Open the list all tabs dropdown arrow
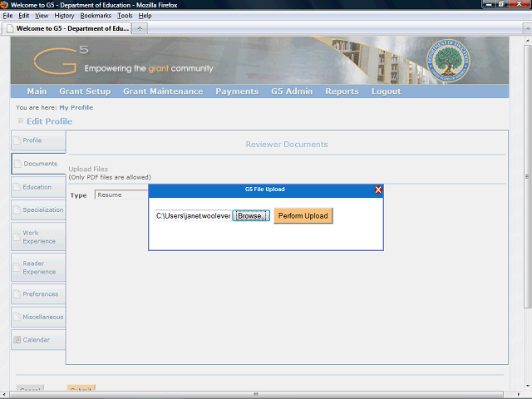 coord(528,28)
